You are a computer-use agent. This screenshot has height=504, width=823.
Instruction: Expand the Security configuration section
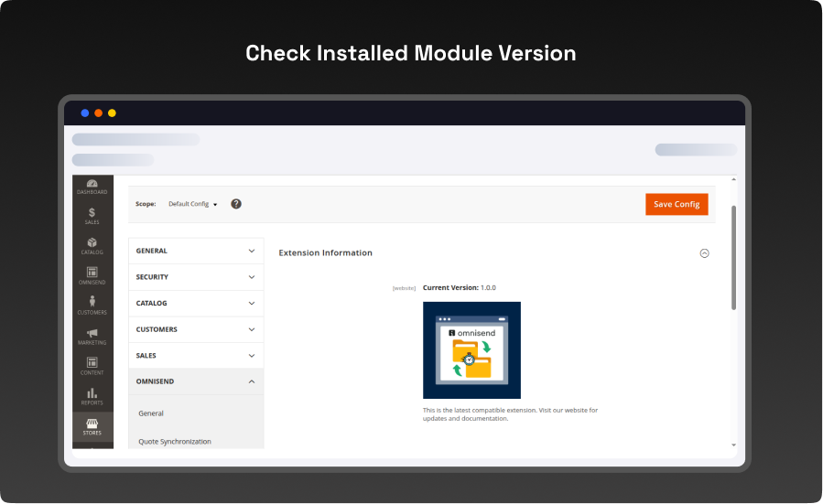click(x=196, y=277)
